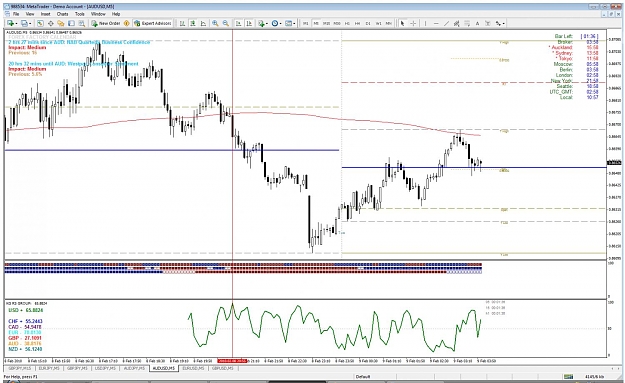This screenshot has width=625, height=383.
Task: Select the D1 timeframe button
Action: 368,24
